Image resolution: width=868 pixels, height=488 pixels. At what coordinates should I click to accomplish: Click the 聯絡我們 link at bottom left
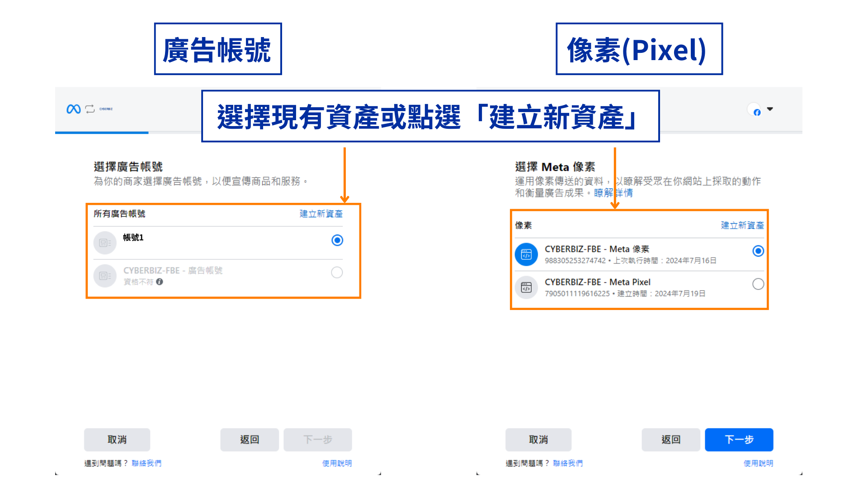pyautogui.click(x=146, y=463)
